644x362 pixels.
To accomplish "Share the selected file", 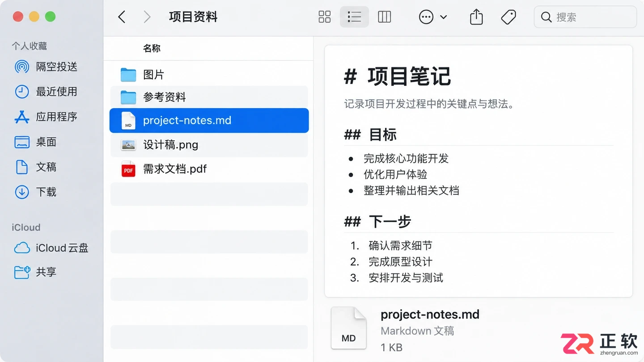I will (476, 17).
